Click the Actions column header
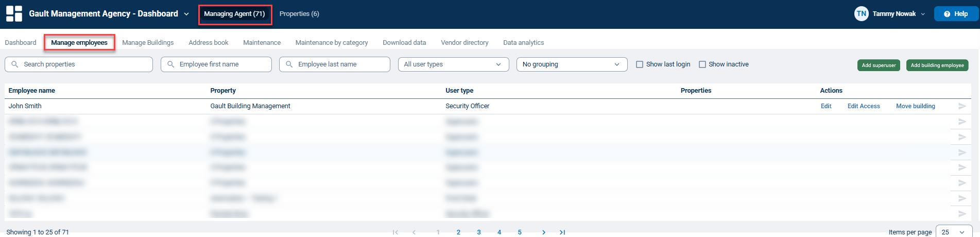Image resolution: width=980 pixels, height=237 pixels. click(x=831, y=91)
